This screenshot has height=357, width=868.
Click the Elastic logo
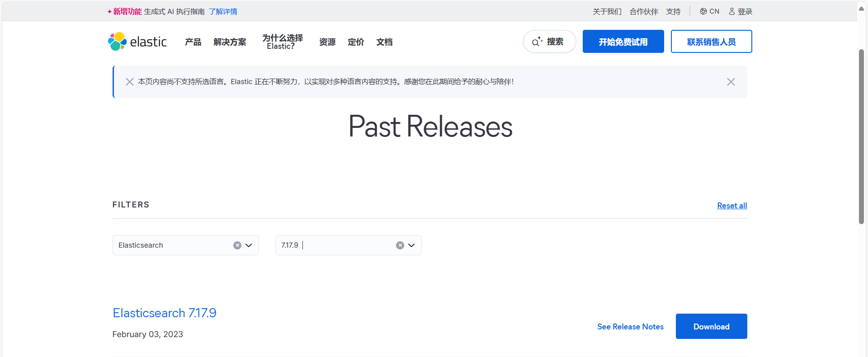click(x=137, y=42)
